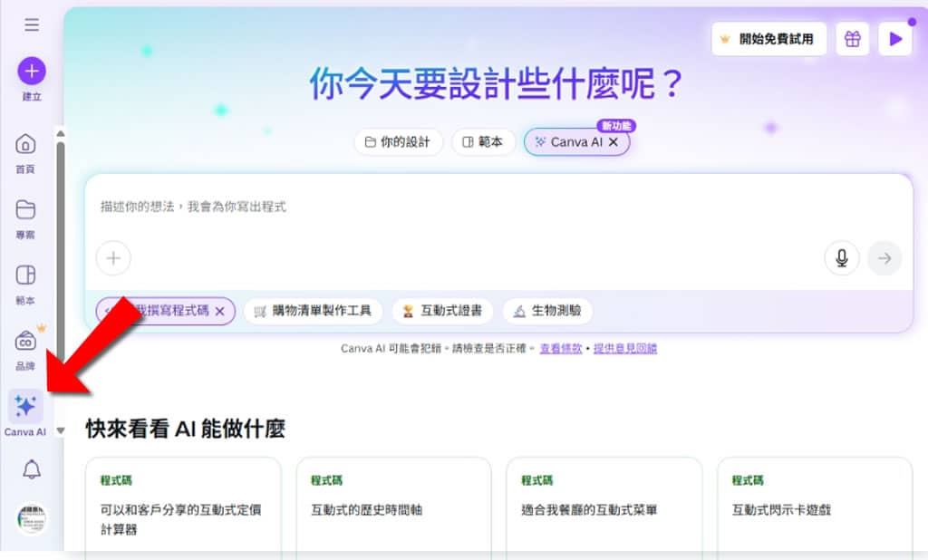Click the plus attach button in prompt box

(x=113, y=258)
